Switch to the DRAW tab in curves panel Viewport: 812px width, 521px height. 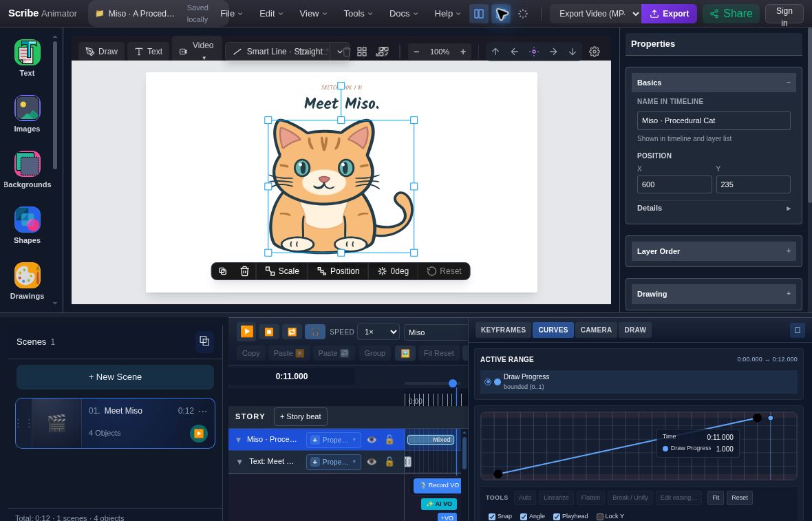click(x=635, y=330)
